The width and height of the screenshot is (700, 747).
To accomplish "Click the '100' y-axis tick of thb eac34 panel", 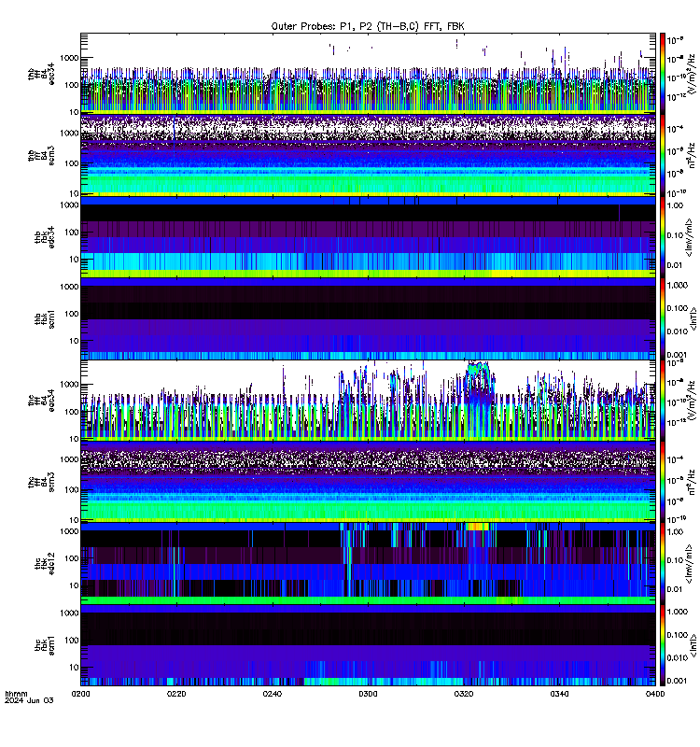I will 72,85.
